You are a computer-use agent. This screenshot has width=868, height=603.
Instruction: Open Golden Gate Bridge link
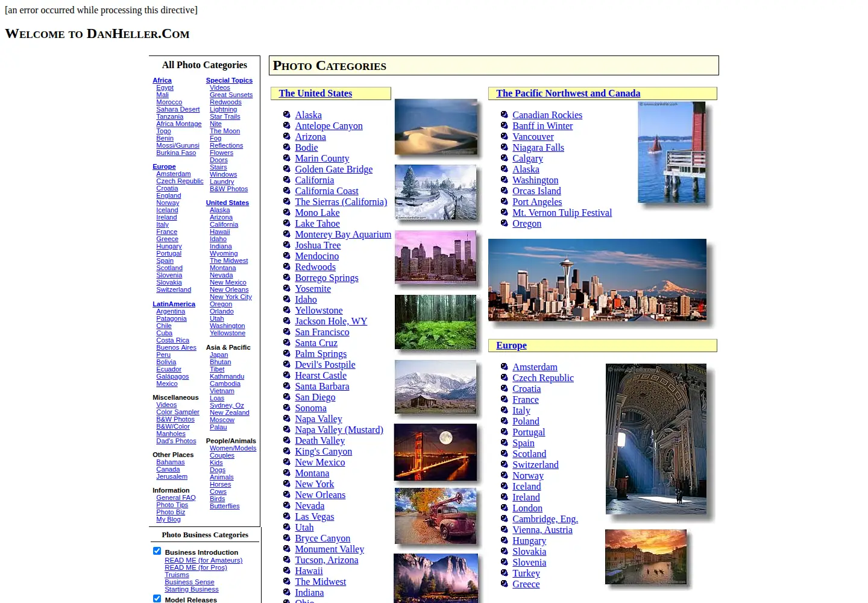(333, 169)
